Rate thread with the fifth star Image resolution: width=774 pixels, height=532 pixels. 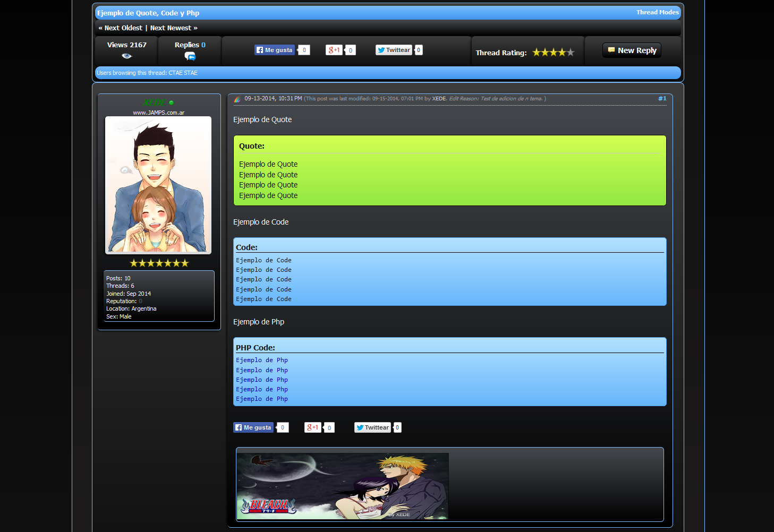point(571,52)
